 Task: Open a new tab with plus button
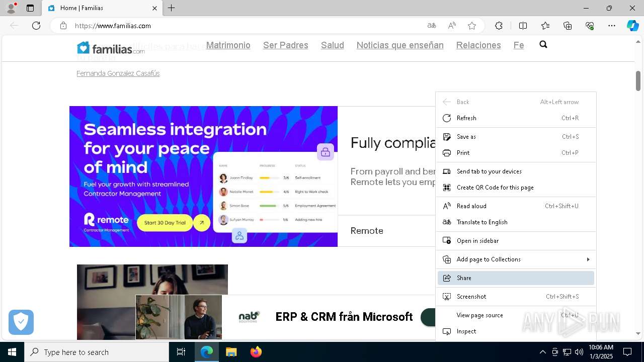coord(171,8)
